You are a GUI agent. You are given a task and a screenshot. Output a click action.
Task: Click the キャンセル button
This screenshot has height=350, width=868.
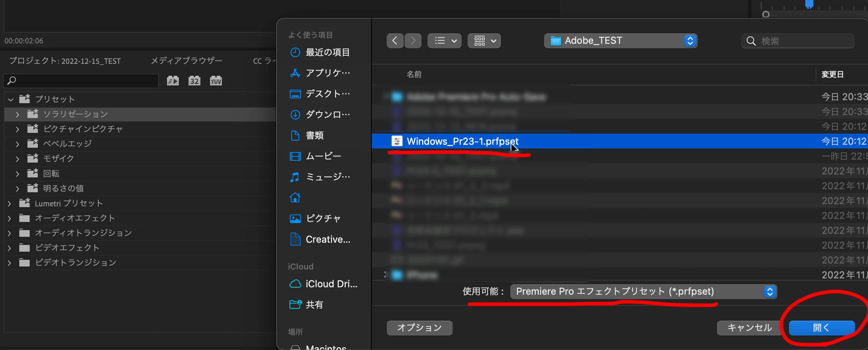750,328
